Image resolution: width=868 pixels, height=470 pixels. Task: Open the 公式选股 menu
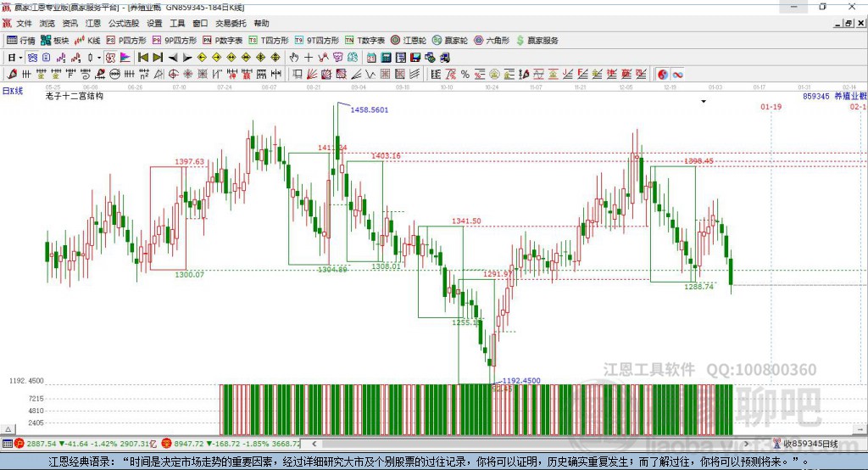[124, 23]
